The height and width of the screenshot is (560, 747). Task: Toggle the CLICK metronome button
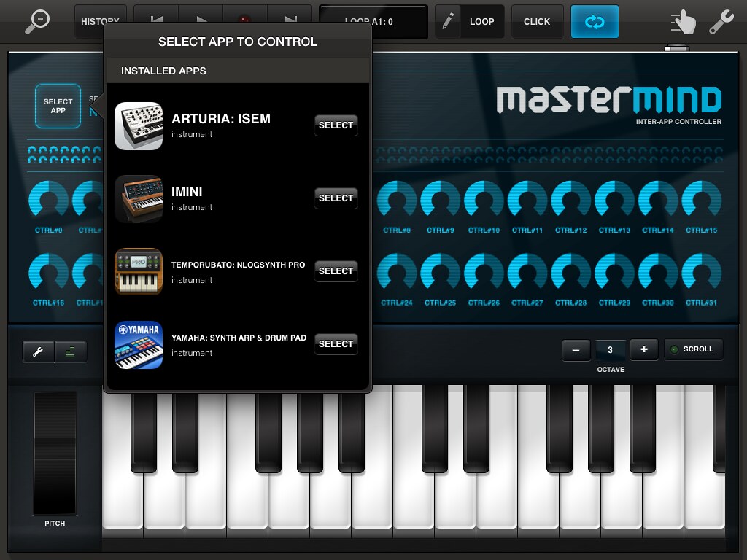coord(537,21)
